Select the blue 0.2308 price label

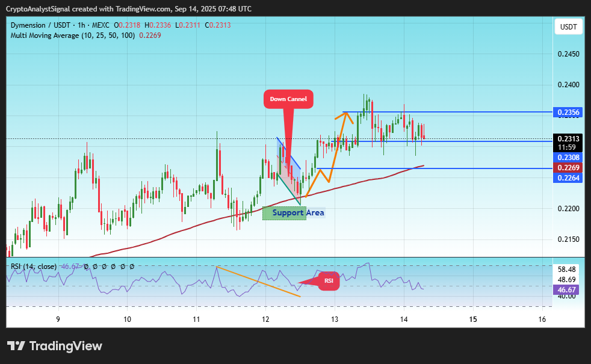568,158
